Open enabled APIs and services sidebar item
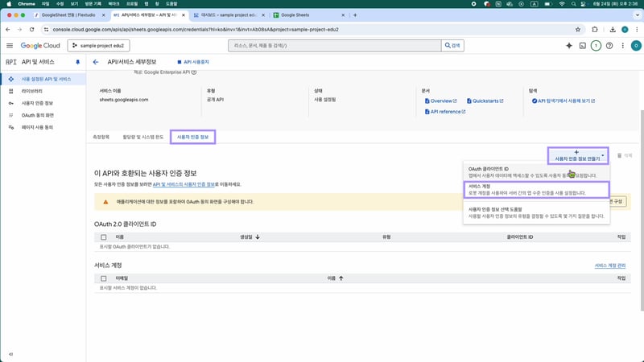 (43, 79)
